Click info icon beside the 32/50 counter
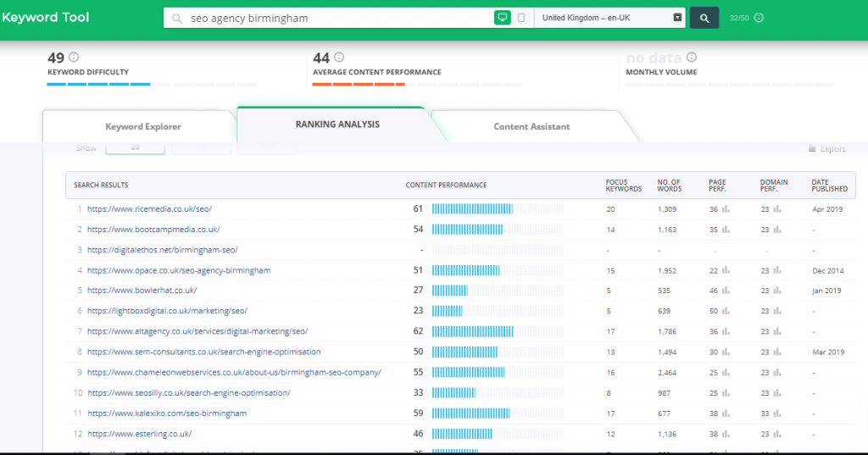Viewport: 868px width, 455px height. pyautogui.click(x=759, y=18)
